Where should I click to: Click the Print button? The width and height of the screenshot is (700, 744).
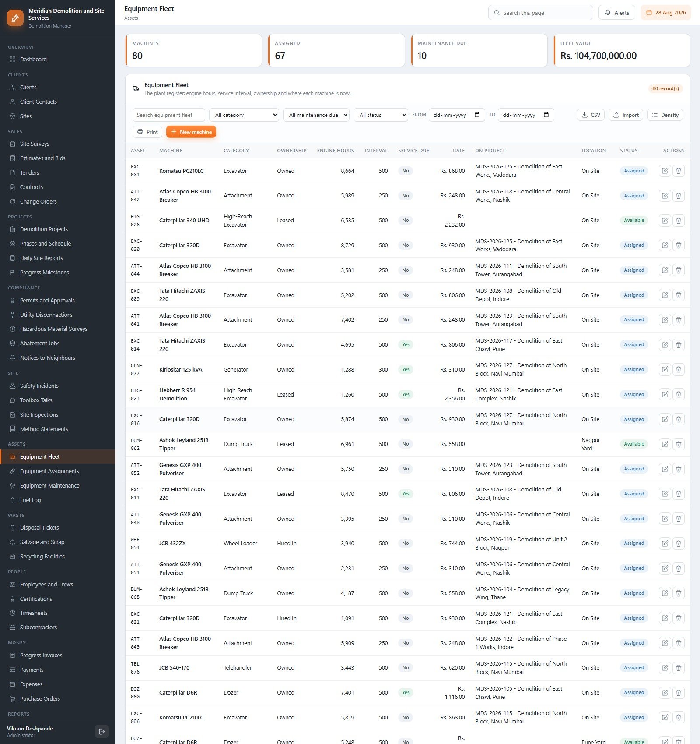pyautogui.click(x=147, y=132)
